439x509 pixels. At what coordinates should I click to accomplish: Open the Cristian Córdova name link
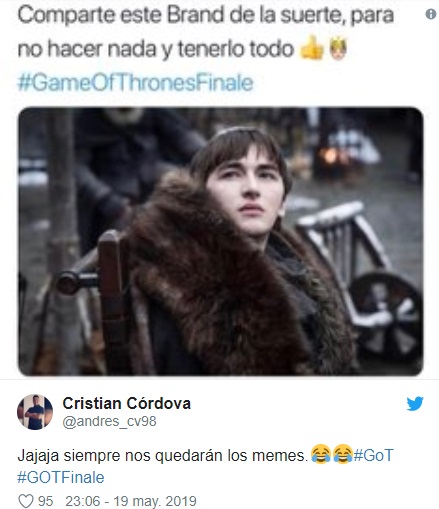pyautogui.click(x=127, y=403)
